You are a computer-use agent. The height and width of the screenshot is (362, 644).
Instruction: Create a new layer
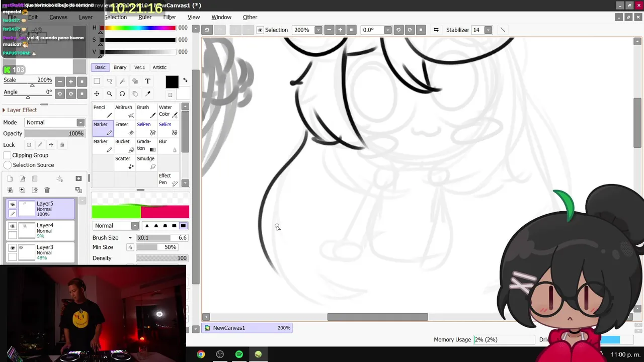10,178
